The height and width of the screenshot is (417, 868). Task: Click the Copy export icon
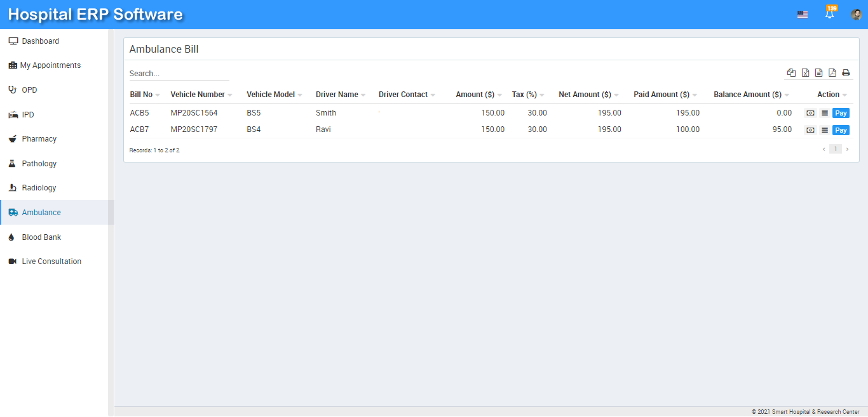791,73
